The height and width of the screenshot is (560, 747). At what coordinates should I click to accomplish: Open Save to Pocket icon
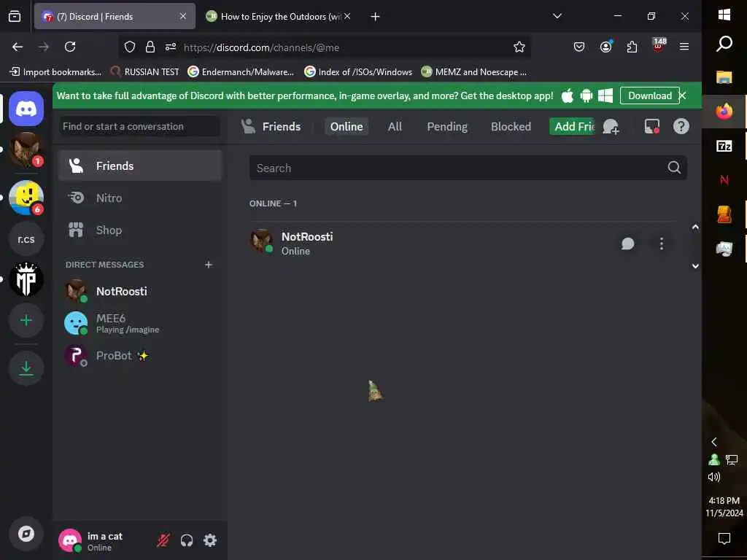[x=578, y=47]
